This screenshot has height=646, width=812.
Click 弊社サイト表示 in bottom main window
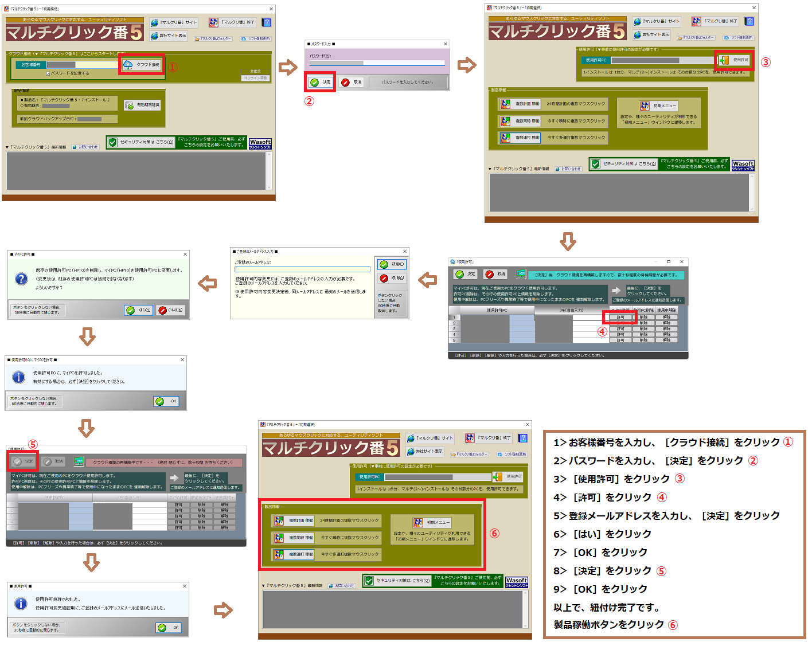point(425,451)
